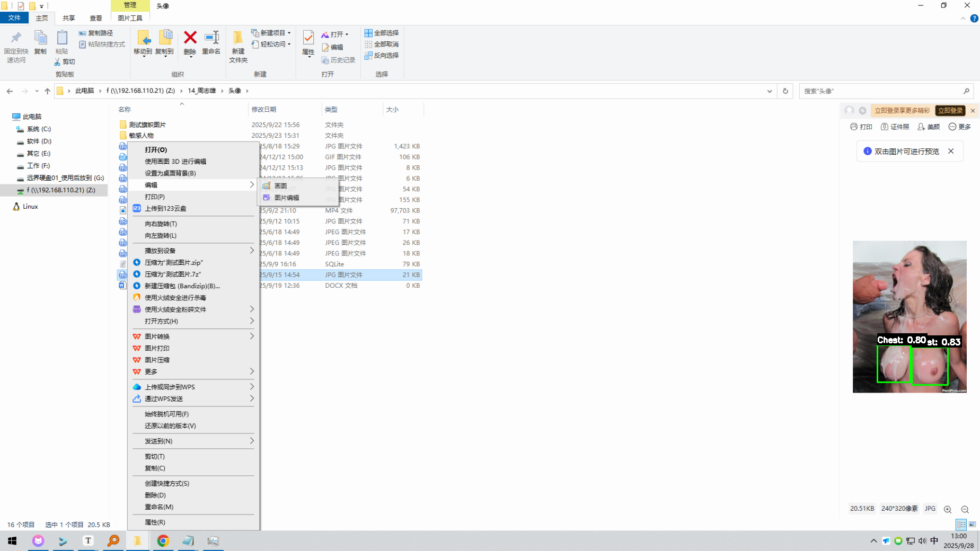Click the Rename (重命名) ribbon icon
980x551 pixels.
211,38
